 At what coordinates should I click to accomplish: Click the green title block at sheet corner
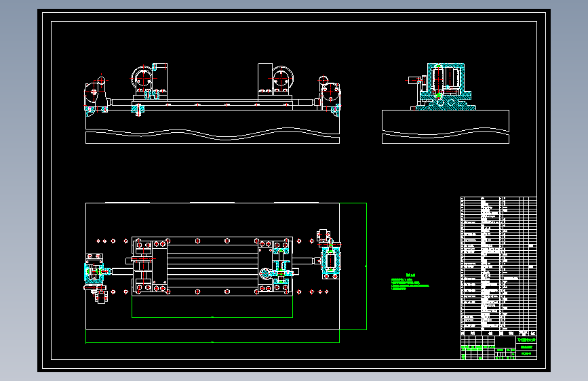[498, 348]
